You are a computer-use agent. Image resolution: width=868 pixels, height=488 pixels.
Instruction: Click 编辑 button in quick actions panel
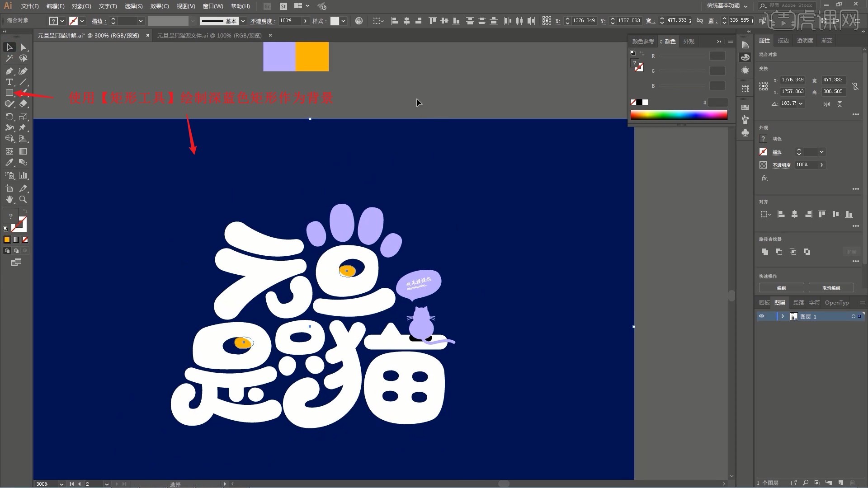(x=782, y=287)
